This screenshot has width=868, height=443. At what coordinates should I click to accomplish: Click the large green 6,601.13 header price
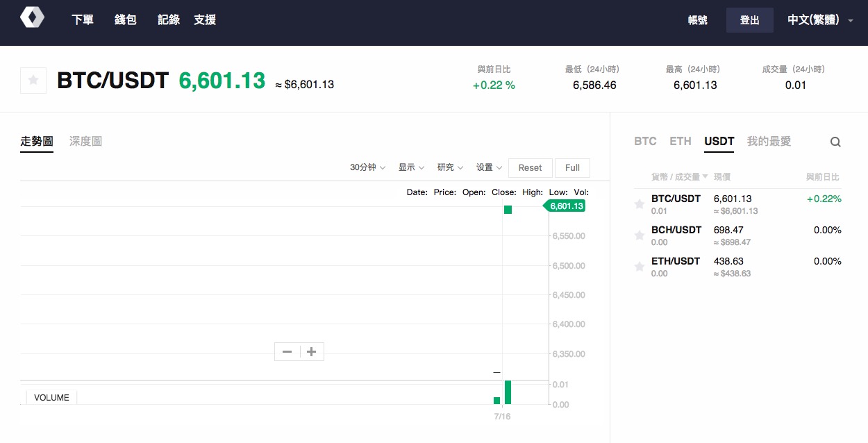222,81
